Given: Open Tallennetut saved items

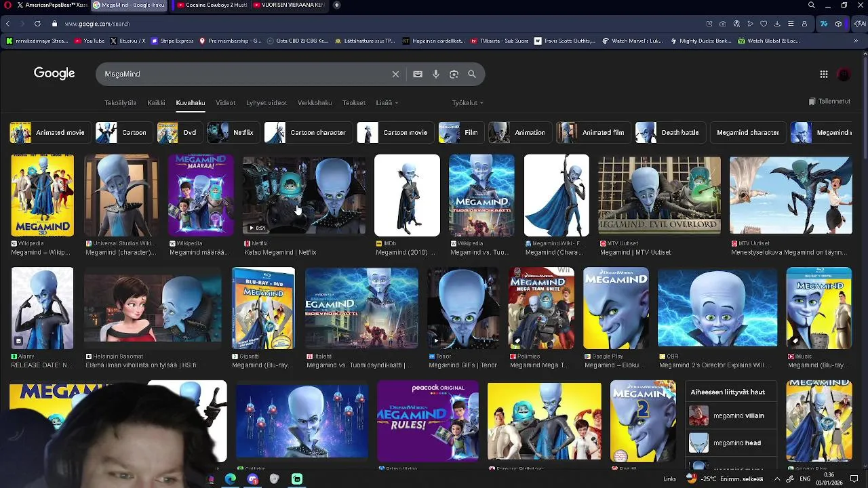Looking at the screenshot, I should [829, 102].
